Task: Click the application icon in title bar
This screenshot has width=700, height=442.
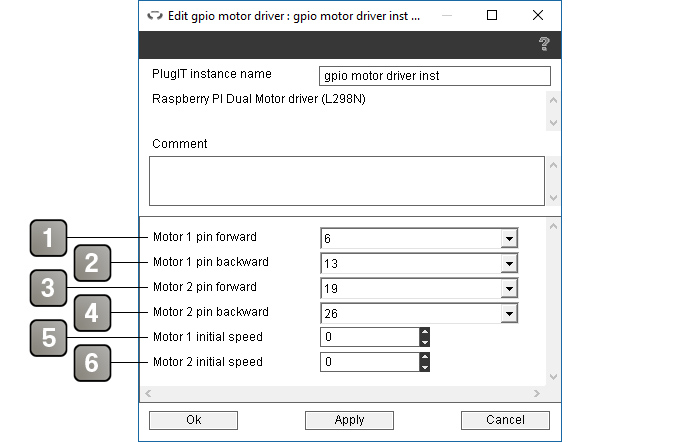Action: click(155, 16)
